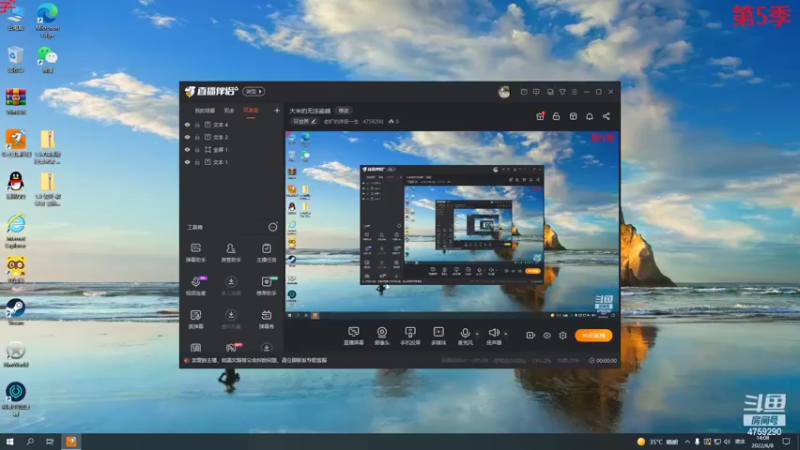This screenshot has width=800, height=450.
Task: Open the gift box icon with red badge
Action: [540, 116]
